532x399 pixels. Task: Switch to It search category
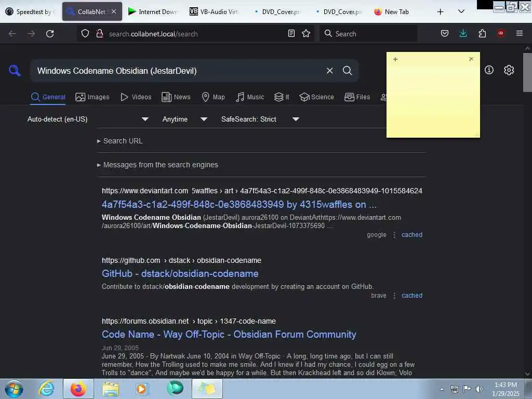coord(281,97)
